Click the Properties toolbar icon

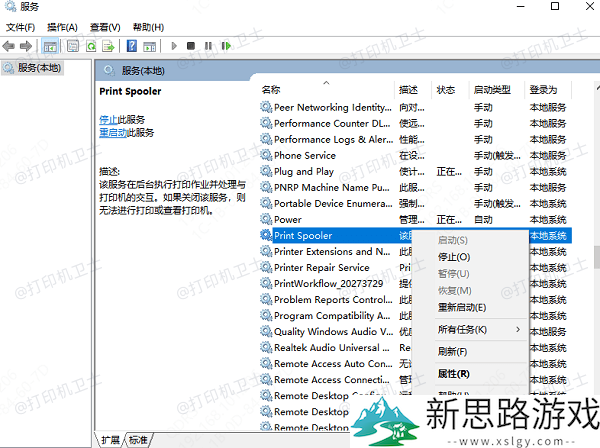[73, 46]
